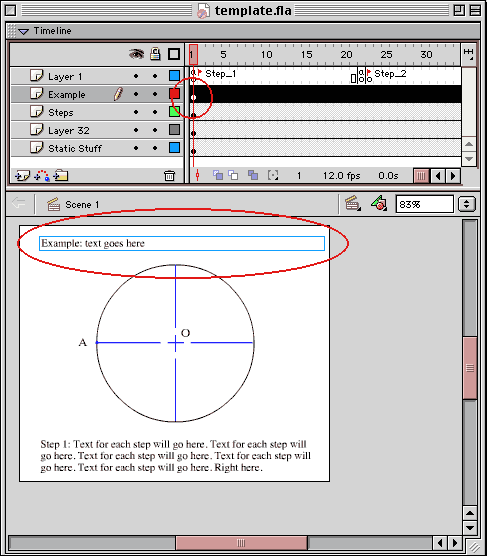Toggle lock dot of Static Stuff
Screen dimensions: 487x556
(x=155, y=148)
